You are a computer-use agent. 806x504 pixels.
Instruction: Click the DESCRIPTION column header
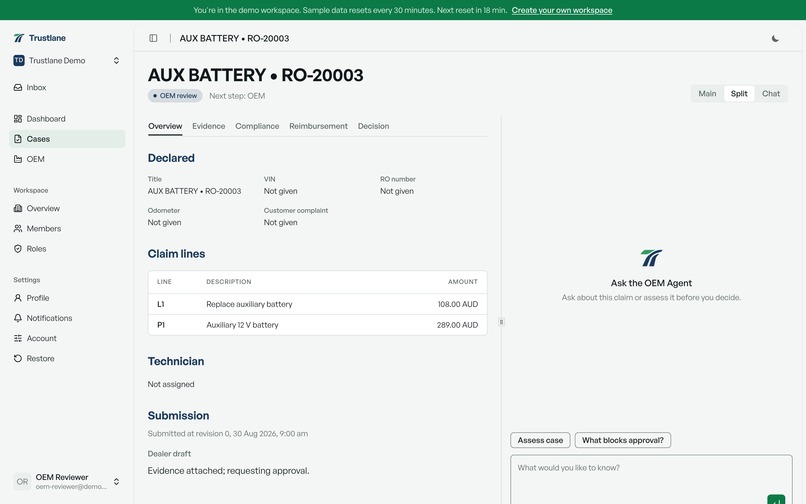(229, 282)
